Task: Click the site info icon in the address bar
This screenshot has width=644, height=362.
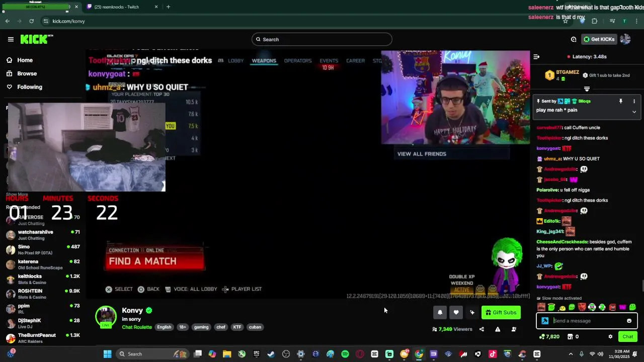Action: pos(46,21)
